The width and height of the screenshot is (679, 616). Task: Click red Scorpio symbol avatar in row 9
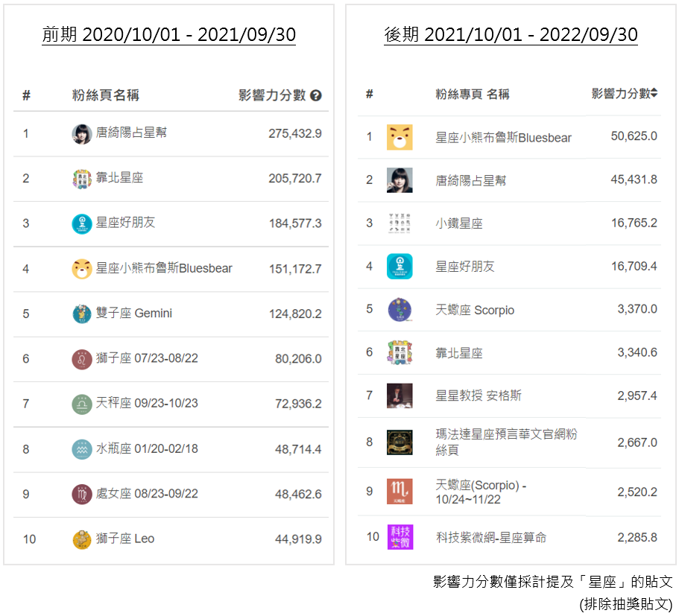(399, 492)
